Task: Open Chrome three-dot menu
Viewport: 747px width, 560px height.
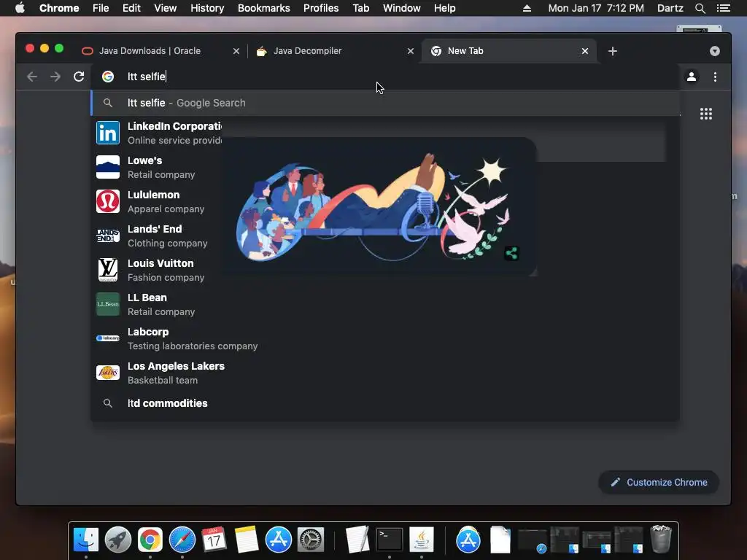Action: point(715,77)
